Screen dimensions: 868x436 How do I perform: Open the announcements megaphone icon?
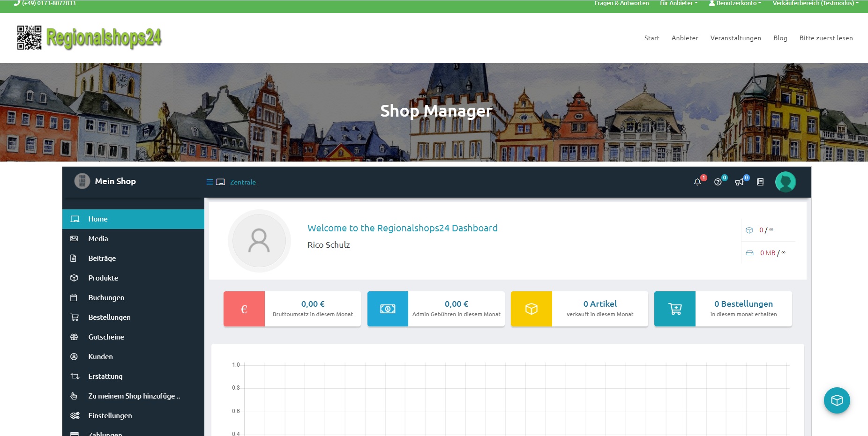point(739,182)
